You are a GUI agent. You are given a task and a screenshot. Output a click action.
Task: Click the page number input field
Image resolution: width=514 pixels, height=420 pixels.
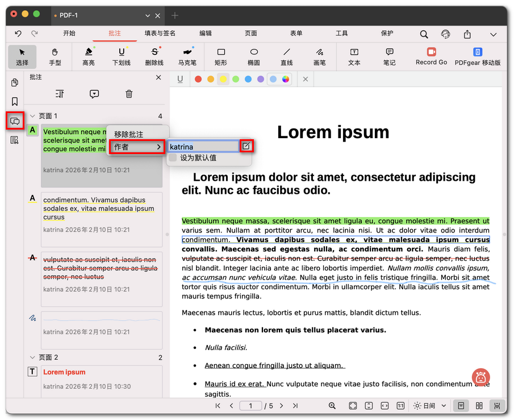(250, 406)
